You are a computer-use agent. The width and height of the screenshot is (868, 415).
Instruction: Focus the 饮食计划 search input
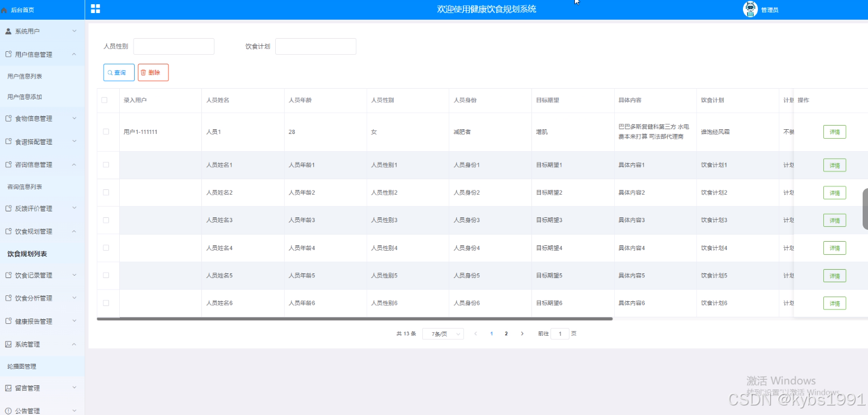316,46
